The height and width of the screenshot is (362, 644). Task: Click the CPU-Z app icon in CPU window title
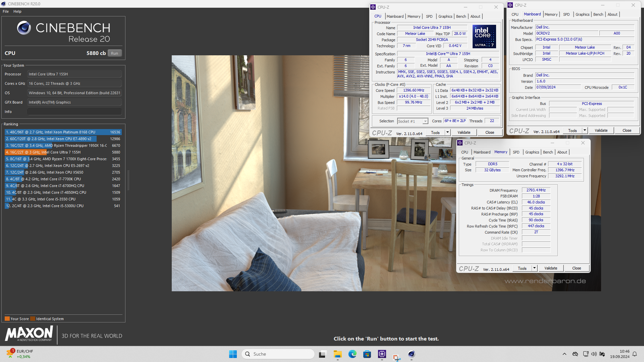(373, 7)
